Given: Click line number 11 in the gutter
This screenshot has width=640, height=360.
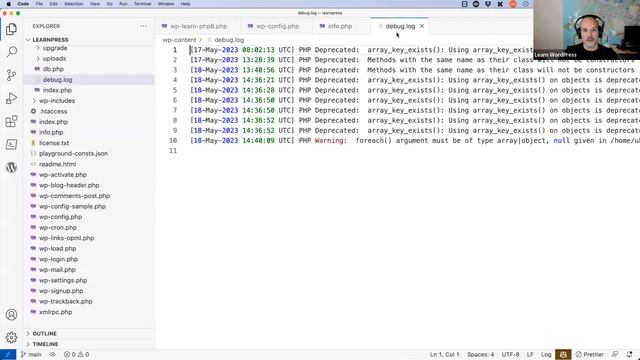Looking at the screenshot, I should [173, 151].
